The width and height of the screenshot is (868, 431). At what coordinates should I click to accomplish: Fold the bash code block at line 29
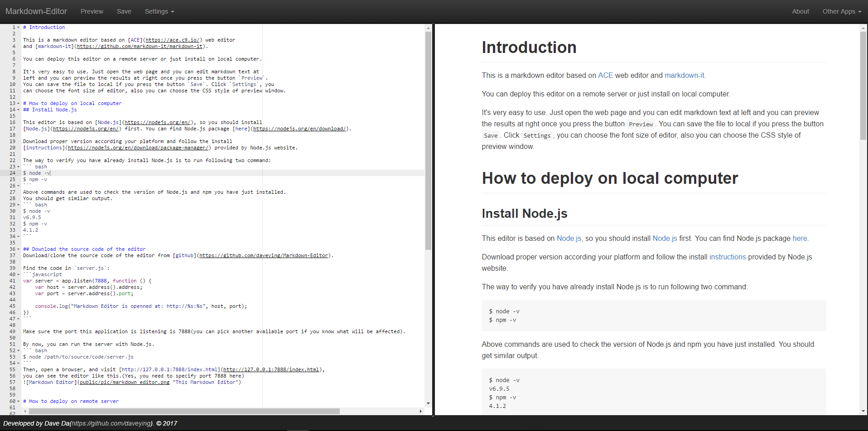pyautogui.click(x=19, y=205)
